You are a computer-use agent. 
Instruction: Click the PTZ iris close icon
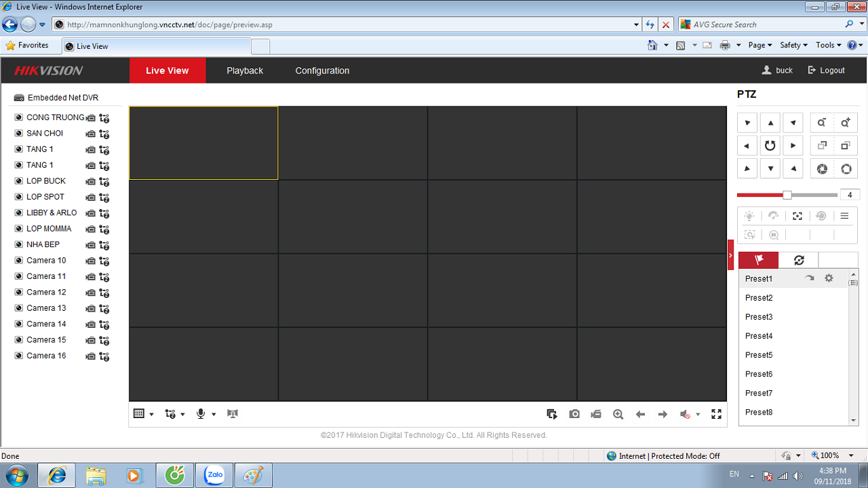click(x=822, y=168)
